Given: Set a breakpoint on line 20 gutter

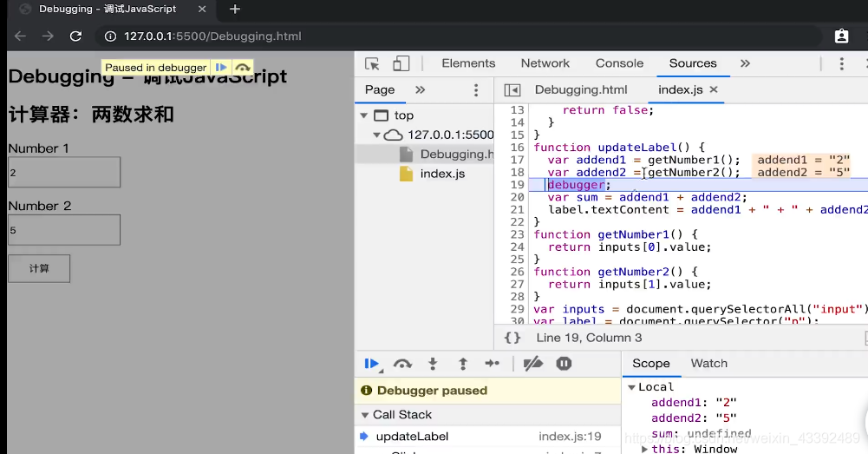Looking at the screenshot, I should click(517, 197).
